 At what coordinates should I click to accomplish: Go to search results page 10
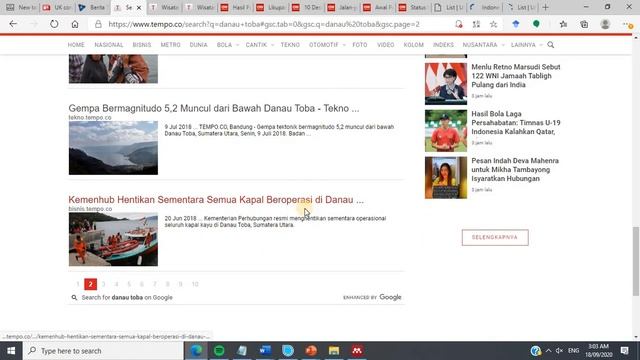[195, 284]
